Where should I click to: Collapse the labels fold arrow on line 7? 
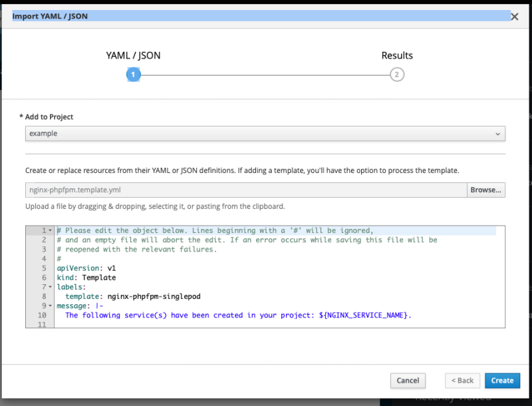point(51,287)
